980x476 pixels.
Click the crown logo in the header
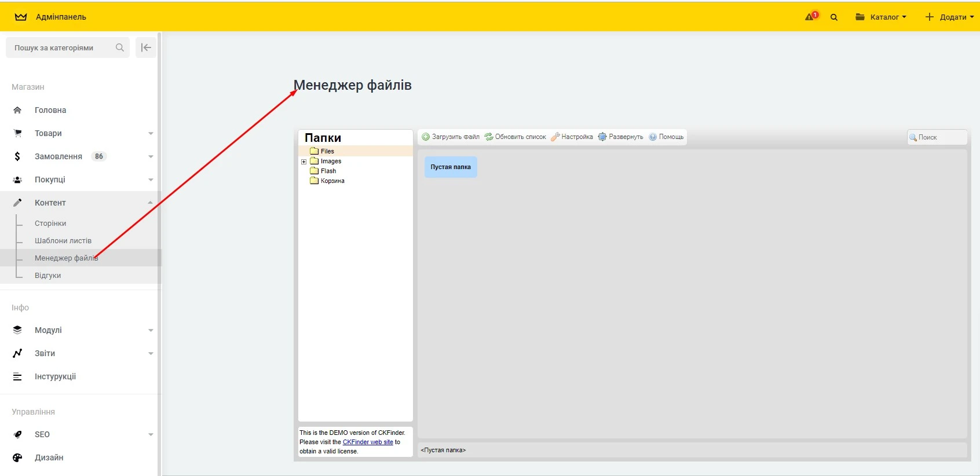[21, 17]
